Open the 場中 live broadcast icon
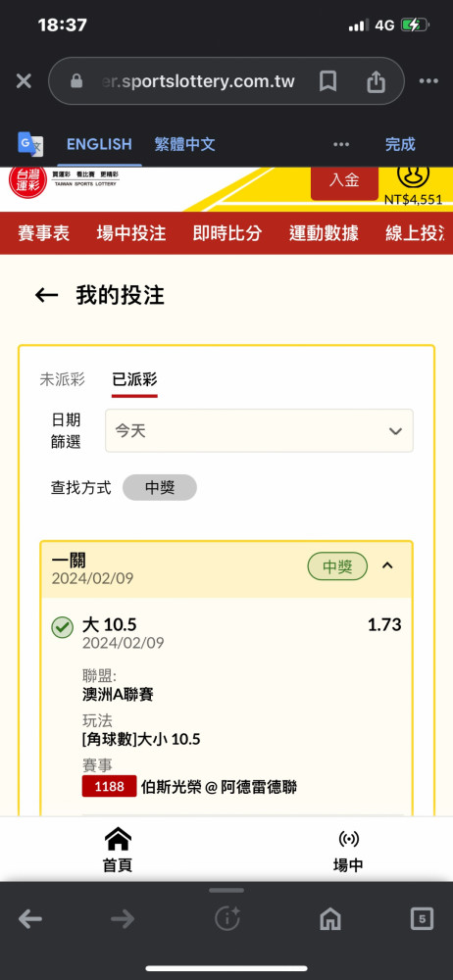The width and height of the screenshot is (453, 980). [348, 839]
